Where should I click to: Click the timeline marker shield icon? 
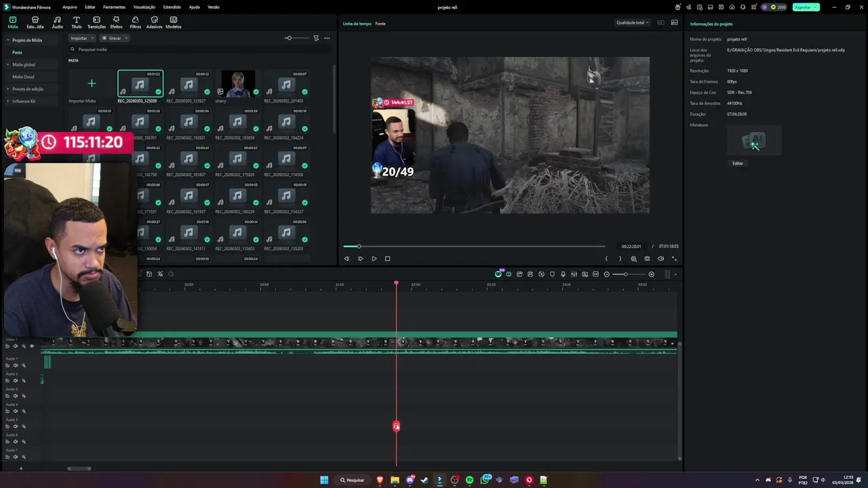(x=552, y=274)
